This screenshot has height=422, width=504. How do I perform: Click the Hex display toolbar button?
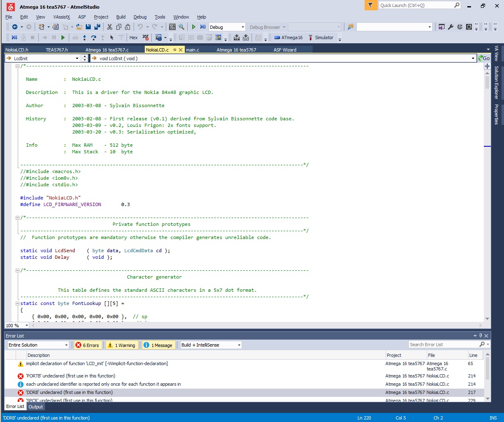tap(133, 38)
